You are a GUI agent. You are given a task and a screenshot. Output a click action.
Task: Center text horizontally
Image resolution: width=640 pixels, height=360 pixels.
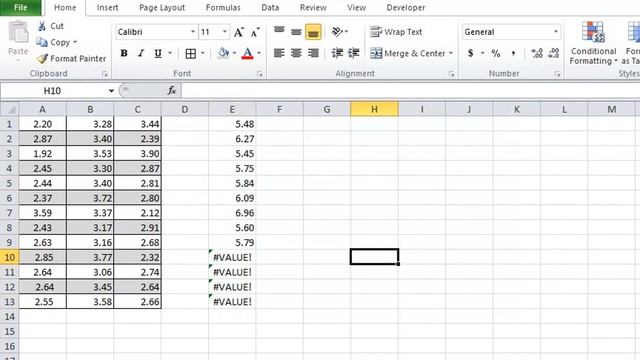tap(296, 53)
